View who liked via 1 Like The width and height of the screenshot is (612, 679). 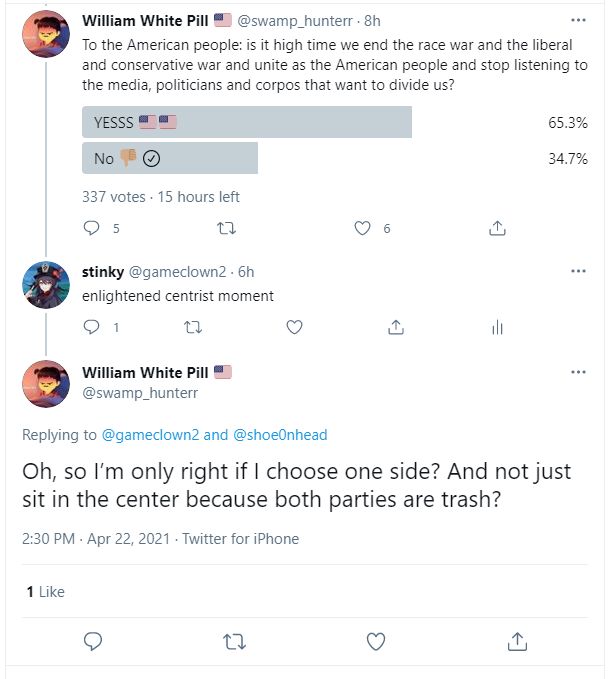point(45,592)
